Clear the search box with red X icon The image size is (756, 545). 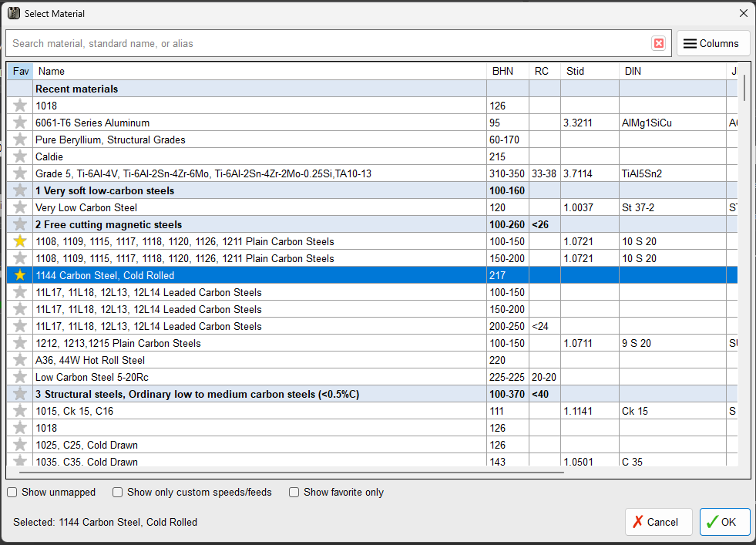click(x=659, y=43)
